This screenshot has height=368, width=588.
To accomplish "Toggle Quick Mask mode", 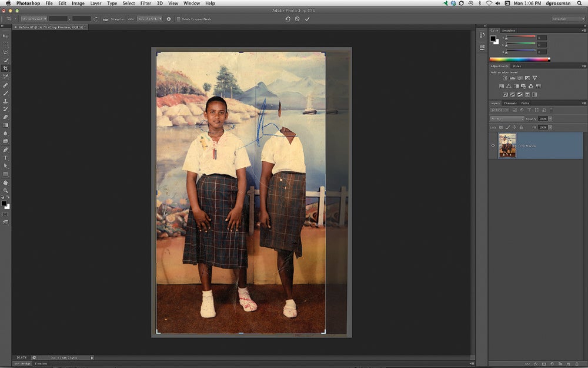I will click(x=5, y=214).
